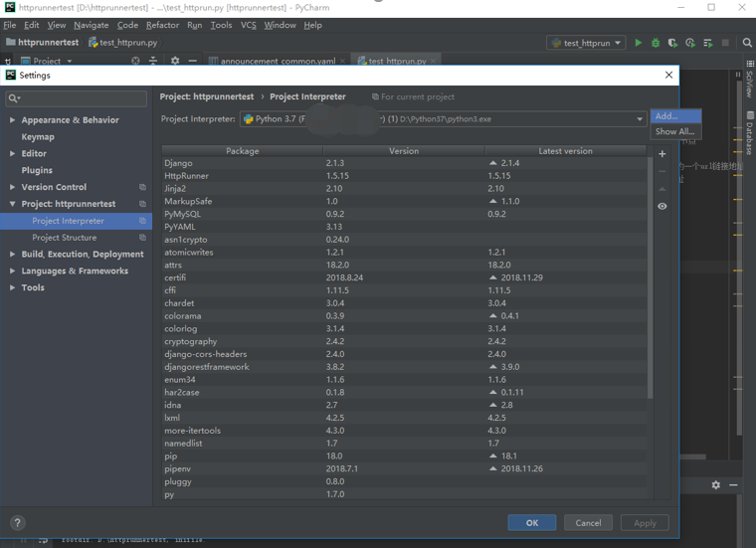Run test_httprun with the green play icon
756x548 pixels.
click(638, 43)
